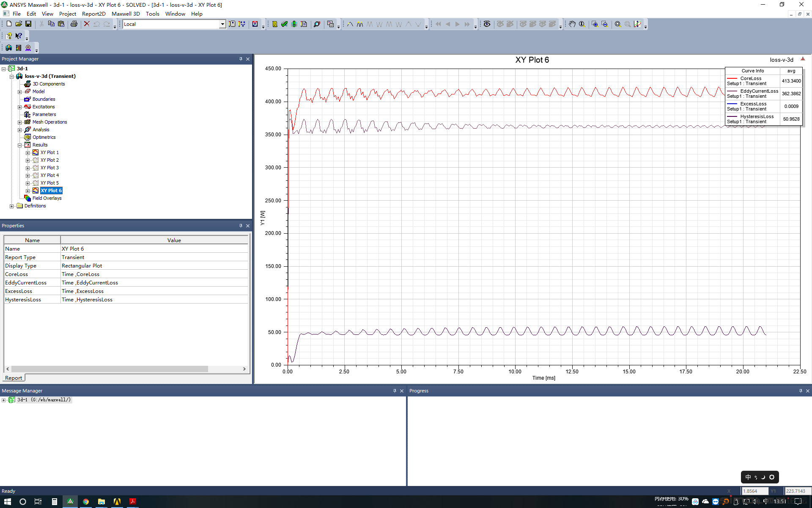Click the EddyCurrentLoss curve legend entry

click(x=753, y=94)
